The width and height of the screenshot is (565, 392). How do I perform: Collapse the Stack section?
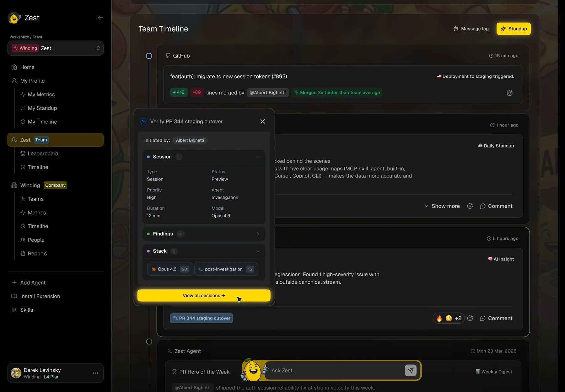coord(258,251)
